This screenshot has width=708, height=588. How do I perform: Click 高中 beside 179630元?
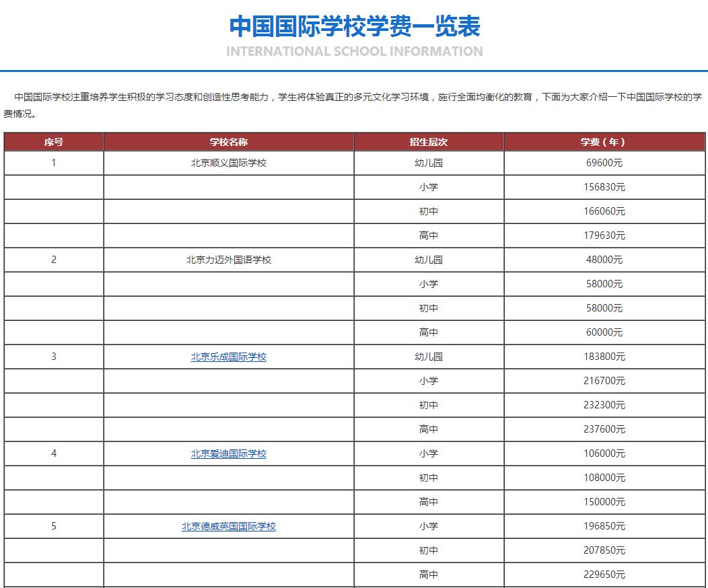click(x=429, y=235)
